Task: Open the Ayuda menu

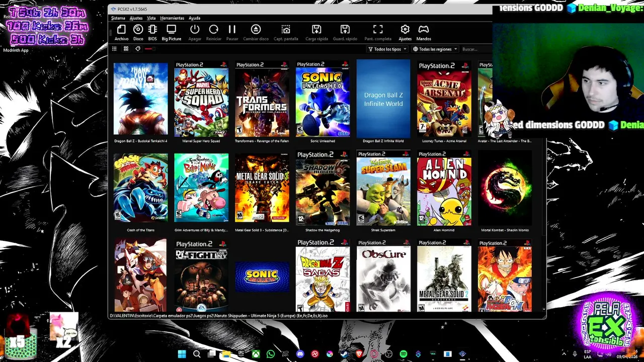Action: 194,18
